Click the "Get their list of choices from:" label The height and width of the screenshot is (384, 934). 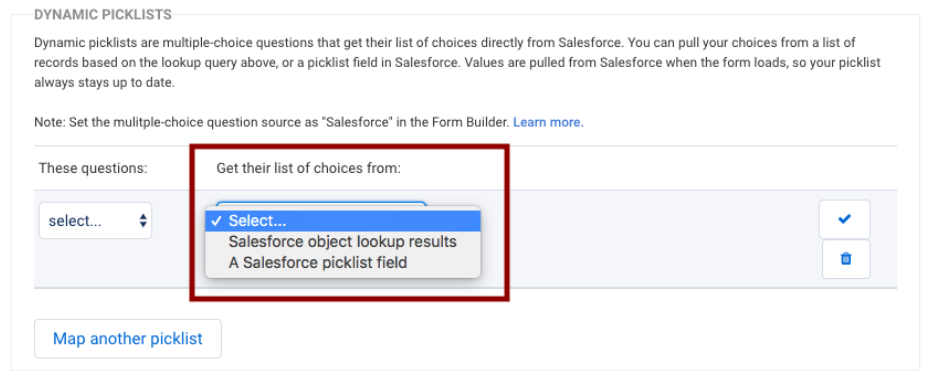tap(309, 168)
